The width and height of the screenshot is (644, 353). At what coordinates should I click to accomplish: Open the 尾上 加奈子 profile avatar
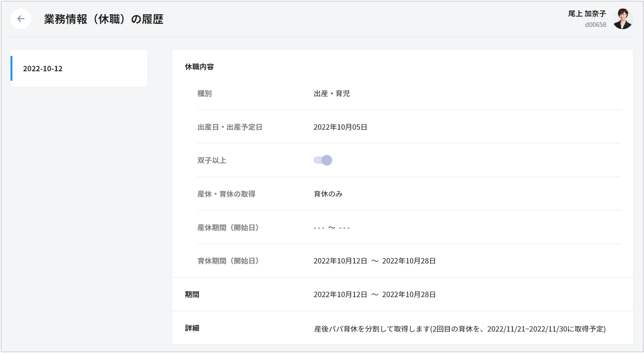[622, 19]
